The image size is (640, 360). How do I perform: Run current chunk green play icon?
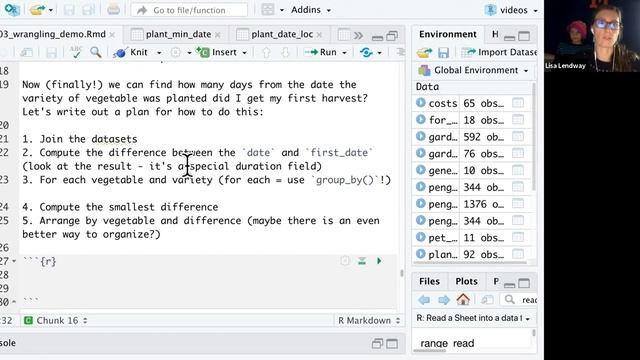point(379,261)
